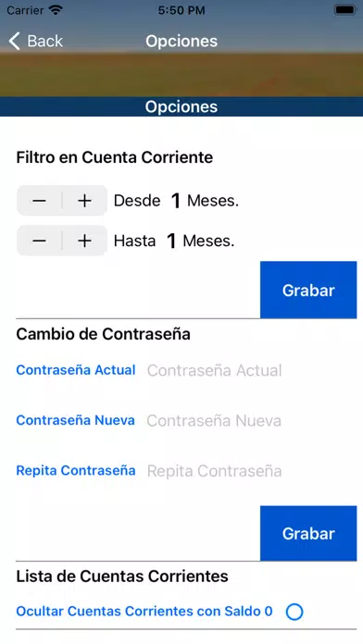The height and width of the screenshot is (644, 363).
Task: Tap the Opciones navigation bar title
Action: (181, 41)
